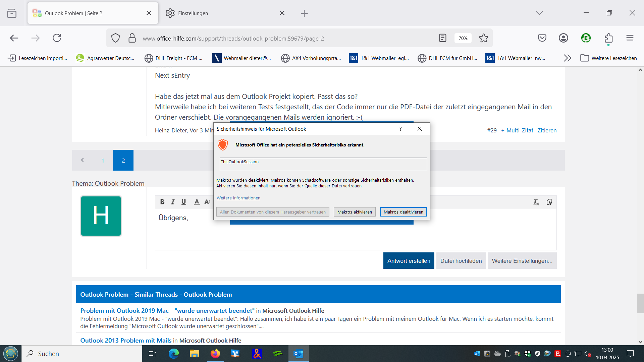Open the Extensions puzzle icon
Screen dimensions: 644x362
point(608,38)
